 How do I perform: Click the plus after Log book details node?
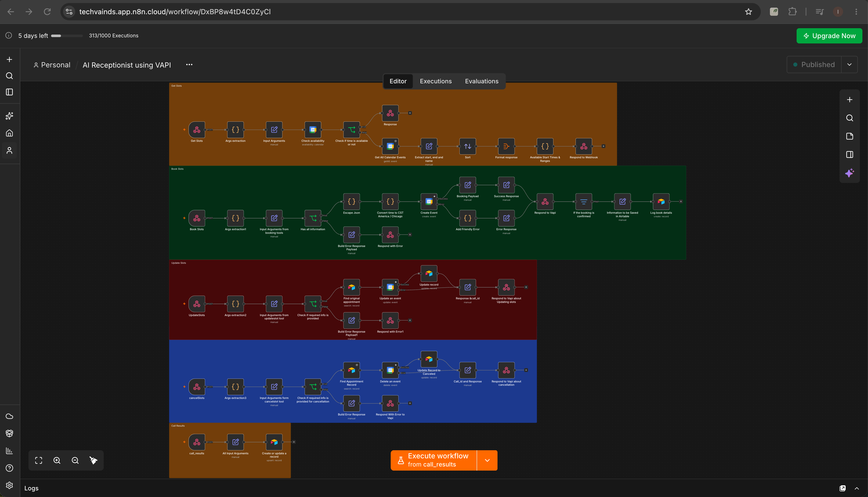(681, 201)
